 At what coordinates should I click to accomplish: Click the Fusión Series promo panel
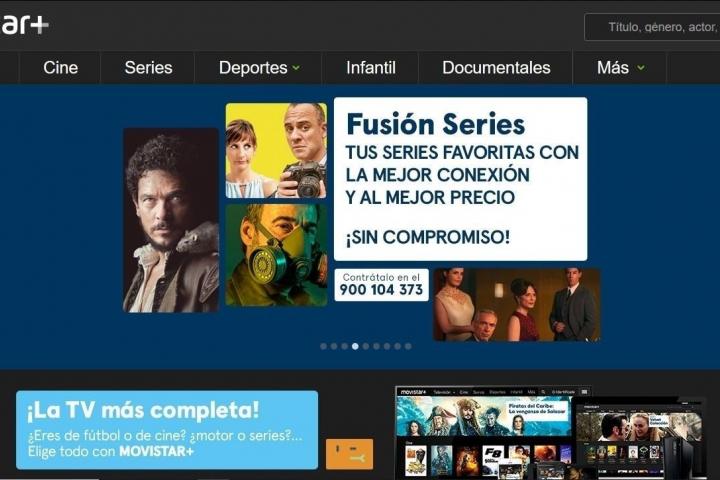(461, 179)
